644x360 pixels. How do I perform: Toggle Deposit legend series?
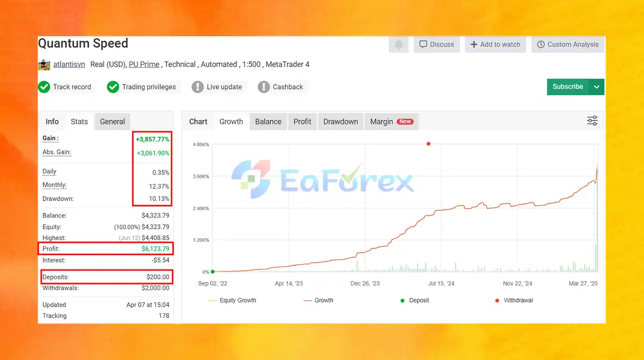coord(415,300)
